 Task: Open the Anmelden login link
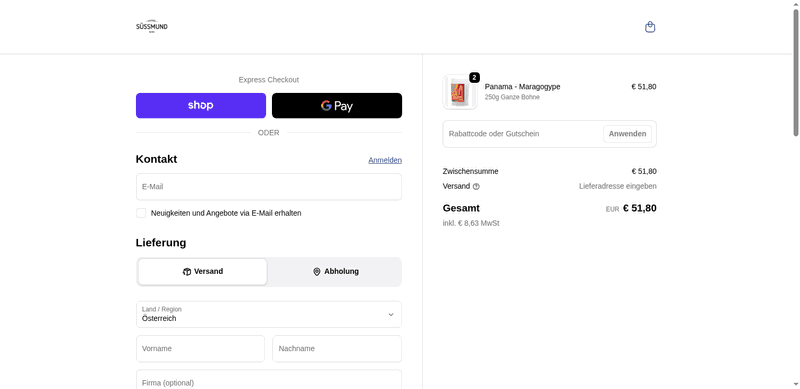(385, 160)
